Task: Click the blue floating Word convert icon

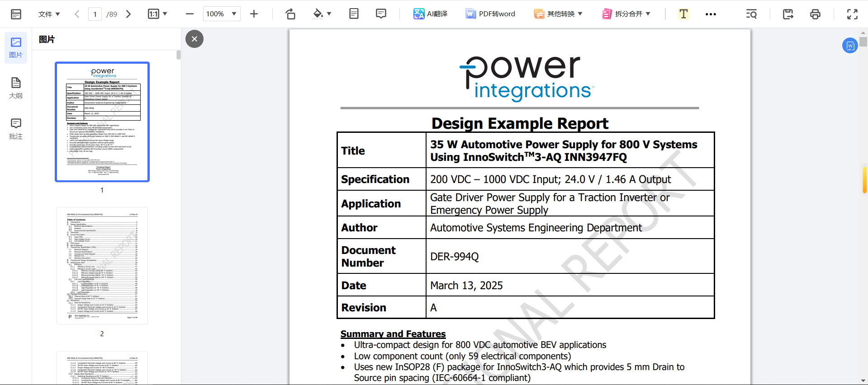Action: click(x=850, y=45)
